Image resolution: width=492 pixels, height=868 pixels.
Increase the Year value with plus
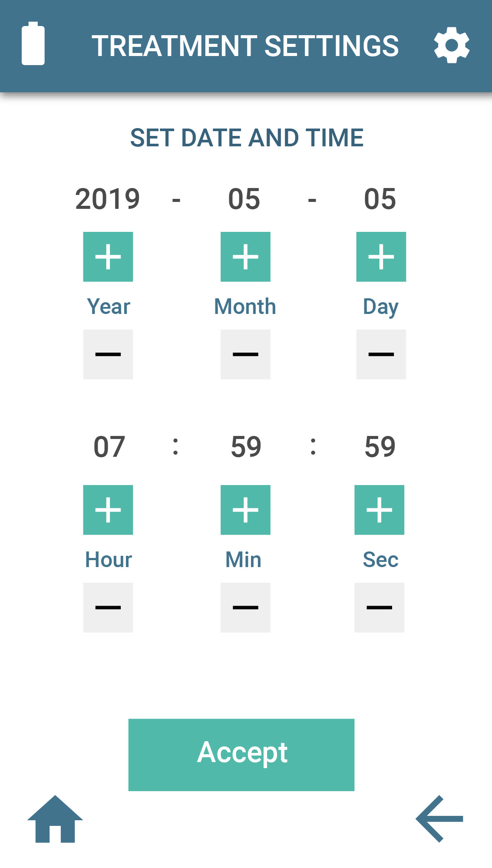point(108,257)
